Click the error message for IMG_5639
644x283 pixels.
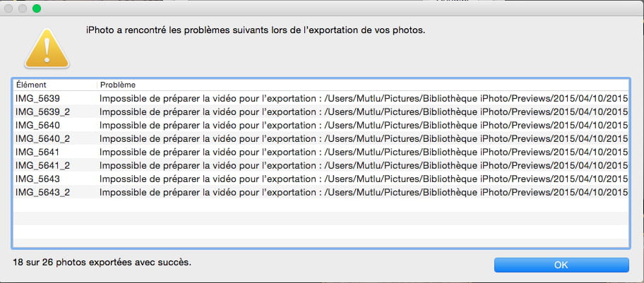364,98
